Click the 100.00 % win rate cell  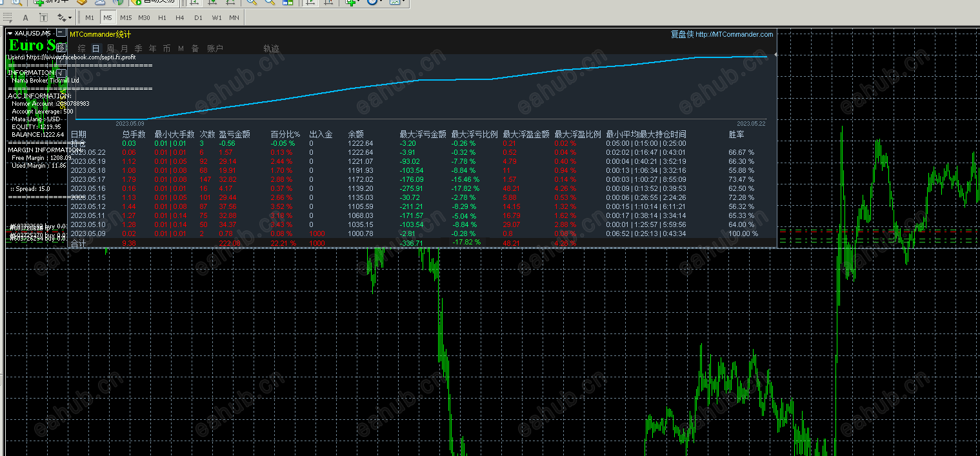click(x=743, y=233)
